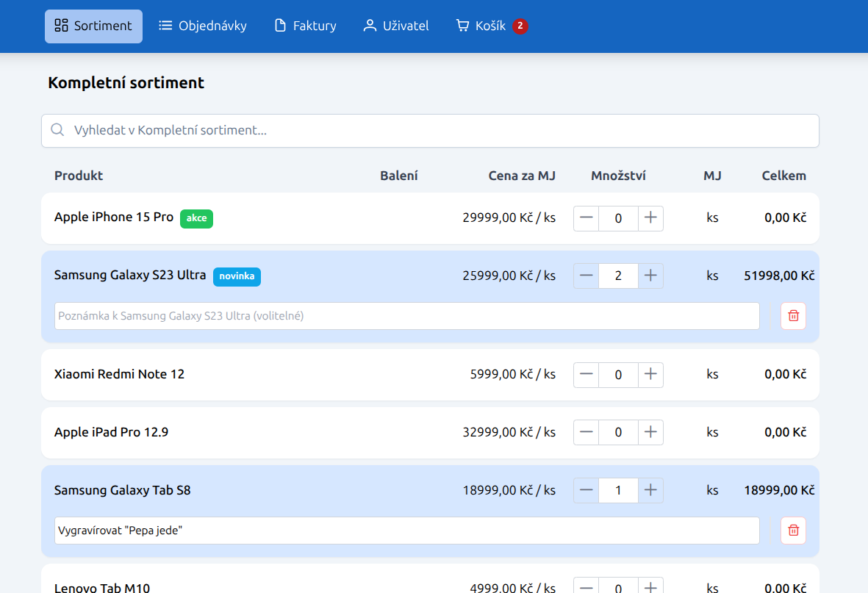Focus the Vyhledat v Kompletní sortiment search field
Screen dimensions: 868x593
point(441,131)
